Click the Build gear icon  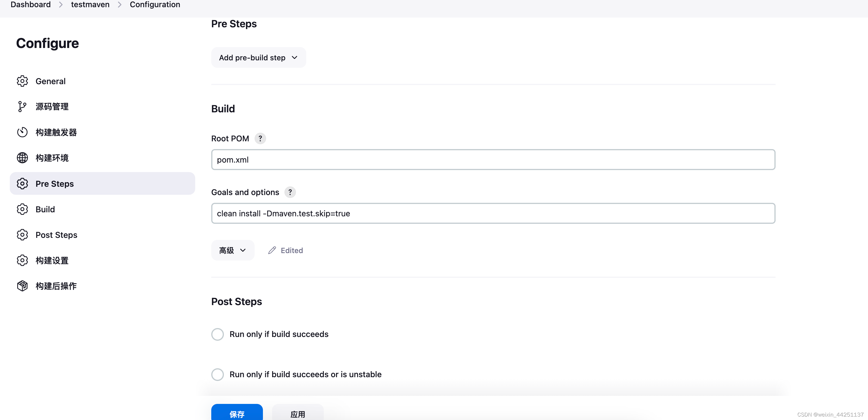22,209
